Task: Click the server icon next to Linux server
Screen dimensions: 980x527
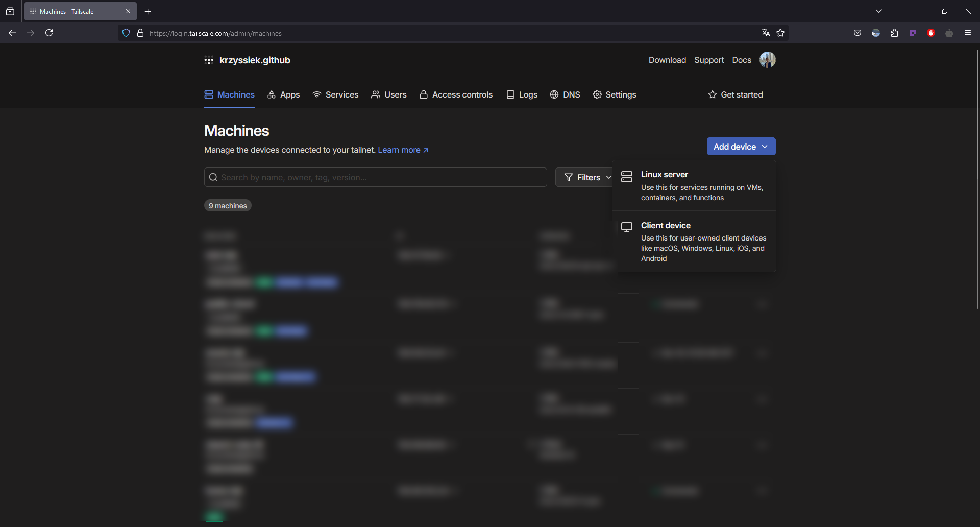Action: tap(627, 177)
